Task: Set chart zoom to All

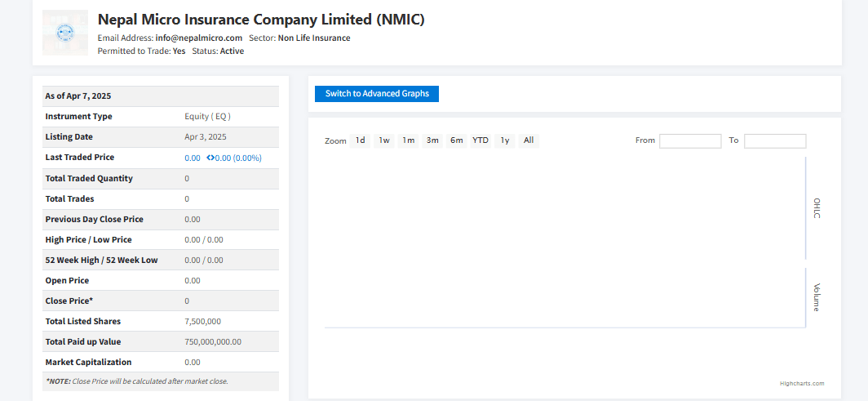Action: (529, 140)
